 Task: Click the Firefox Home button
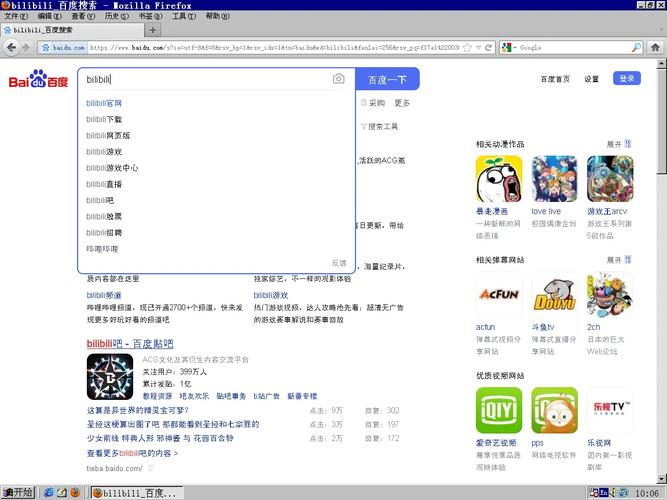(x=656, y=48)
